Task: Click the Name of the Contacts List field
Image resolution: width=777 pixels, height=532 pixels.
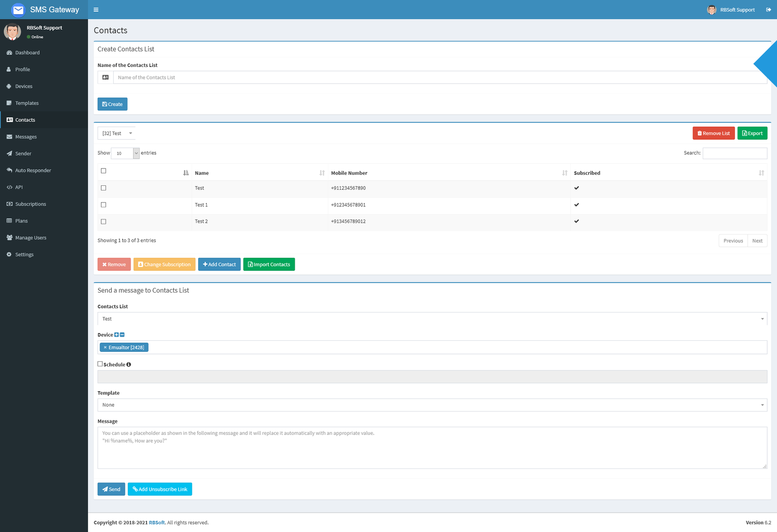Action: (439, 78)
